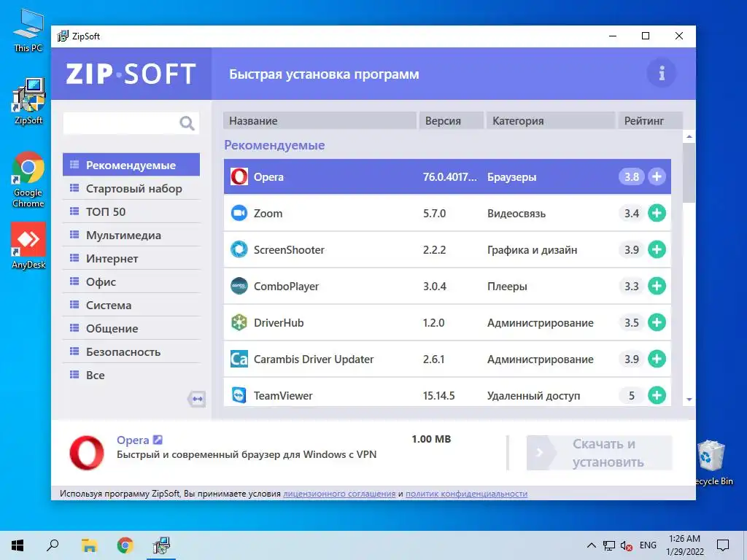Open the taskbar search icon
This screenshot has height=560, width=747.
tap(53, 545)
